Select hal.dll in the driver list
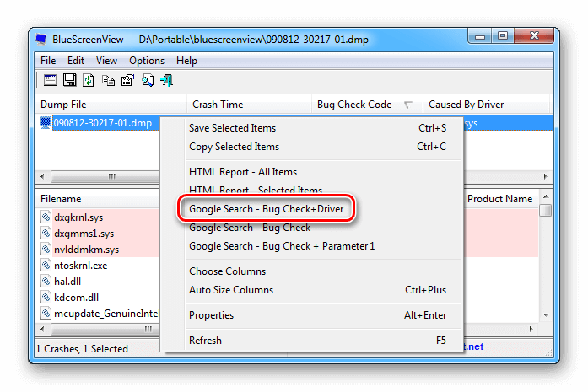This screenshot has width=588, height=392. click(67, 282)
